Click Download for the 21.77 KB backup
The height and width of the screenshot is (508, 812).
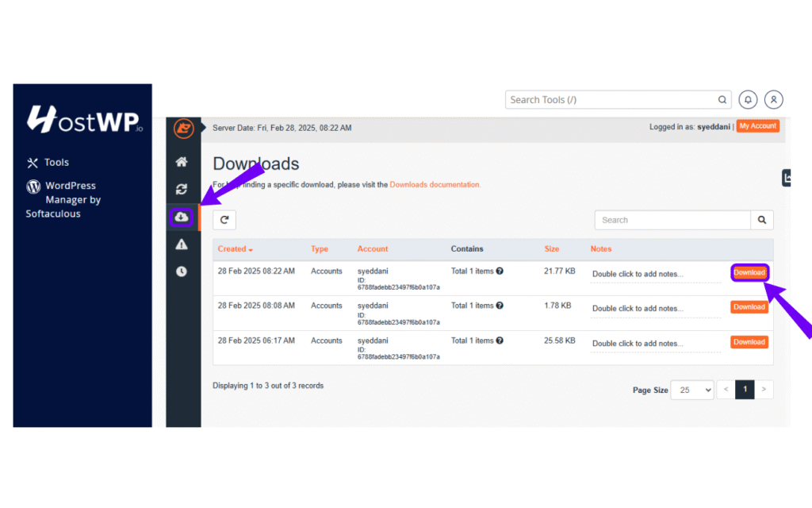[749, 272]
